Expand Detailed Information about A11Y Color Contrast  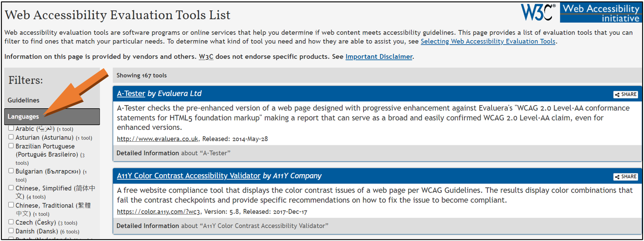click(377, 226)
